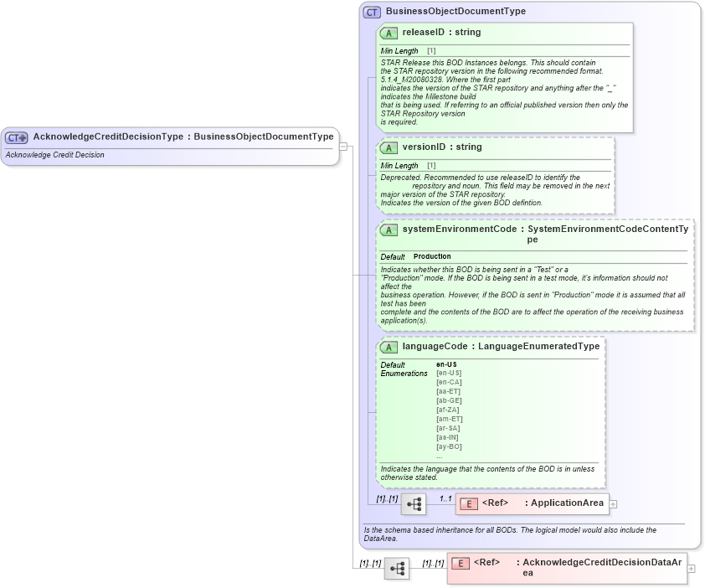
Task: Click the E icon of AcknowledgeCreditDecisionDataArea
Action: coord(461,564)
